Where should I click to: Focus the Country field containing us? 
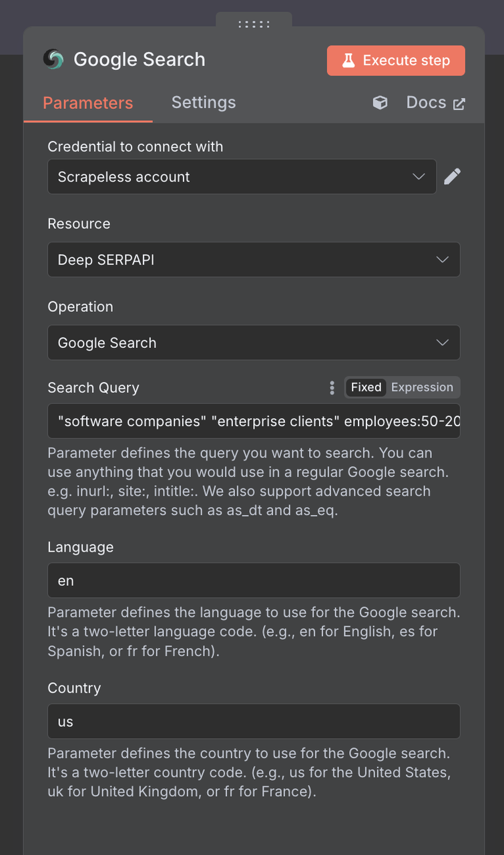click(x=254, y=721)
